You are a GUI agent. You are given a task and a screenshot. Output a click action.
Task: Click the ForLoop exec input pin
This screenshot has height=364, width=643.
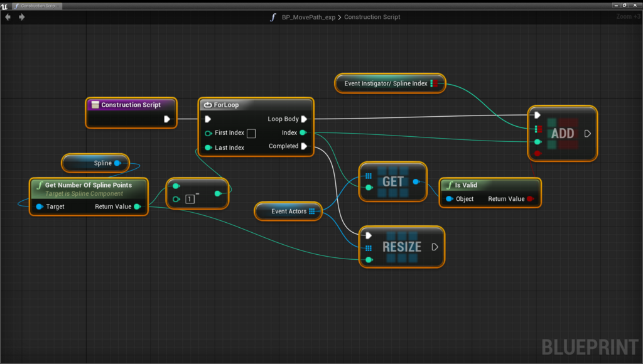[208, 119]
